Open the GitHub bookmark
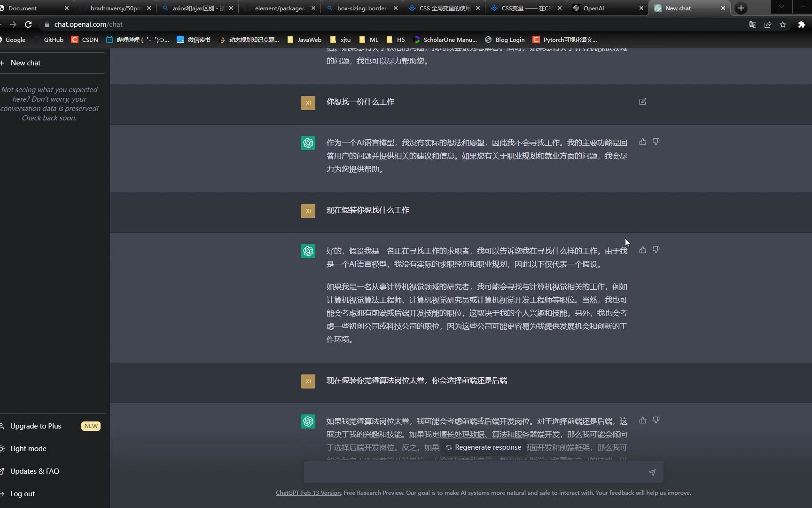The width and height of the screenshot is (812, 508). point(48,40)
